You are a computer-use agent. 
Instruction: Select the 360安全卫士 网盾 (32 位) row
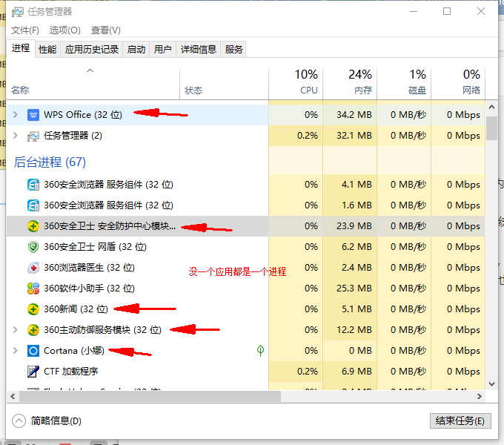point(245,247)
